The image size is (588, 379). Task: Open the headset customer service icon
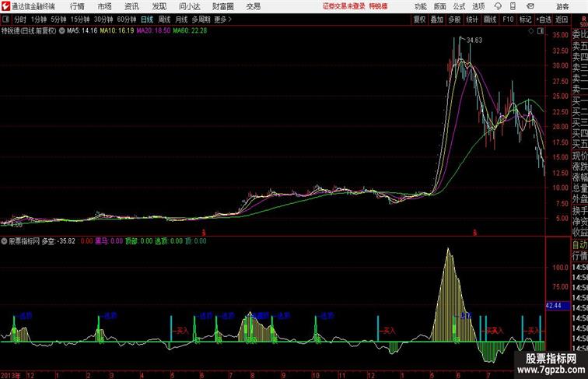tap(498, 6)
